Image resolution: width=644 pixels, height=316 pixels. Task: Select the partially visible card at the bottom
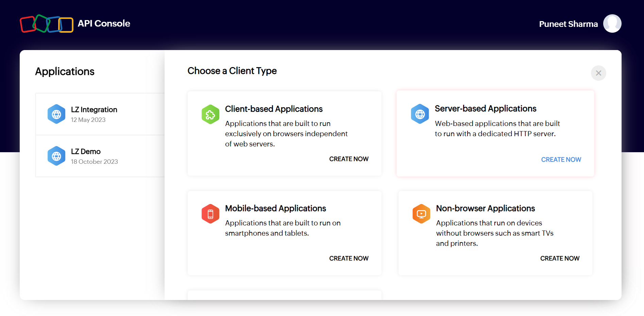tap(284, 295)
